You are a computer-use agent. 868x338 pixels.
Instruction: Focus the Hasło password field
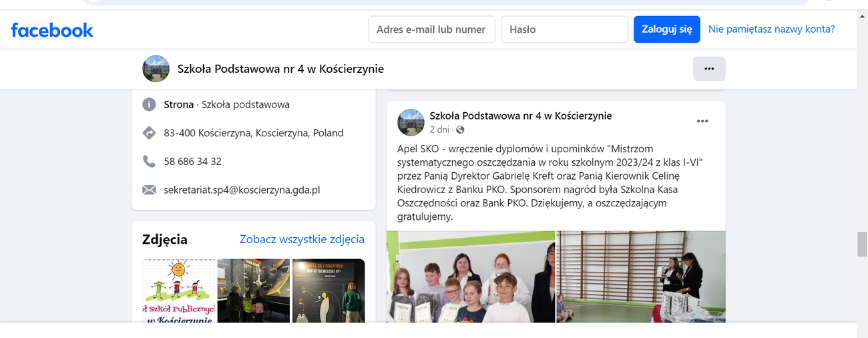(564, 29)
